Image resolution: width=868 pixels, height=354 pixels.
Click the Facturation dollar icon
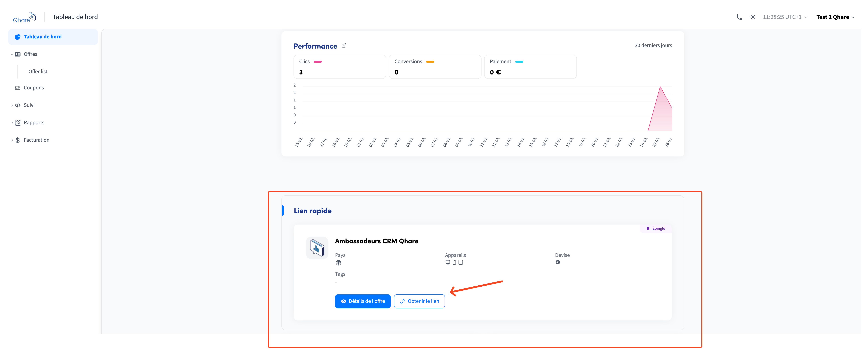click(18, 140)
